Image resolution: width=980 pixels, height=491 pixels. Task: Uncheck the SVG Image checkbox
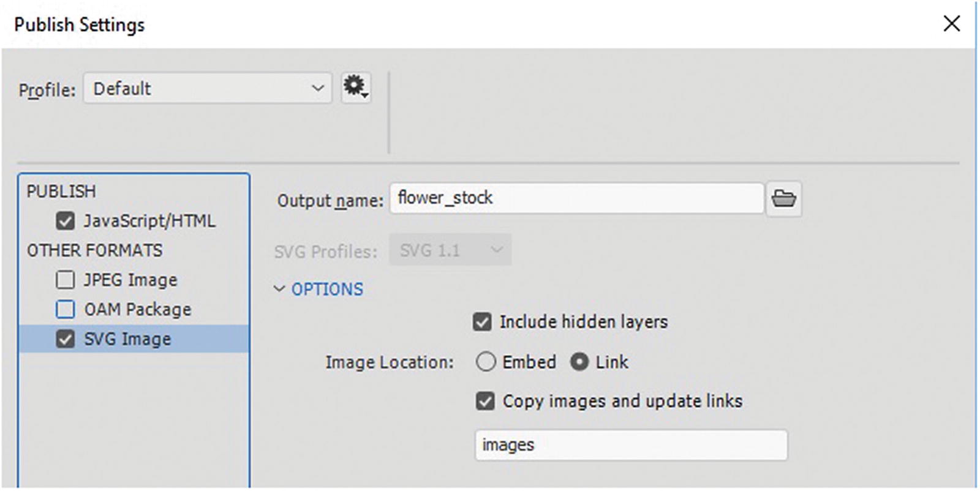click(65, 339)
